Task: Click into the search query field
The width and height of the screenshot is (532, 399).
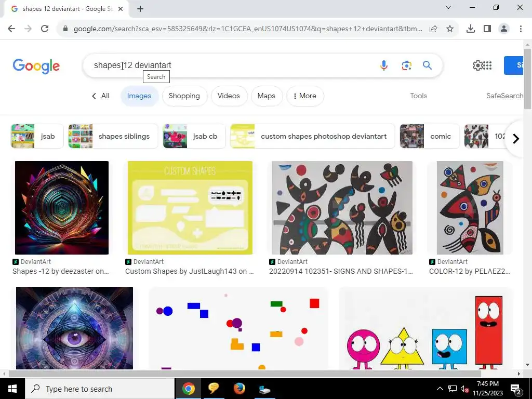Action: point(231,65)
